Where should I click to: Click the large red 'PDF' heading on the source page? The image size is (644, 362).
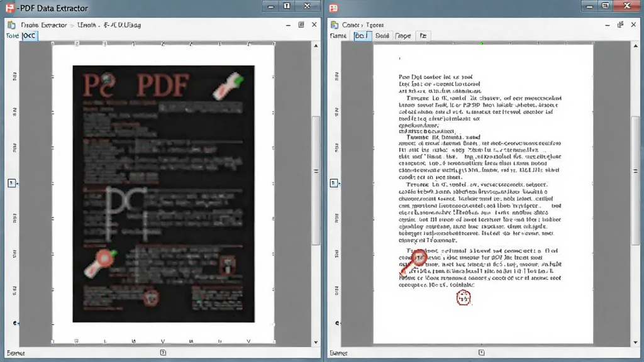pos(163,85)
